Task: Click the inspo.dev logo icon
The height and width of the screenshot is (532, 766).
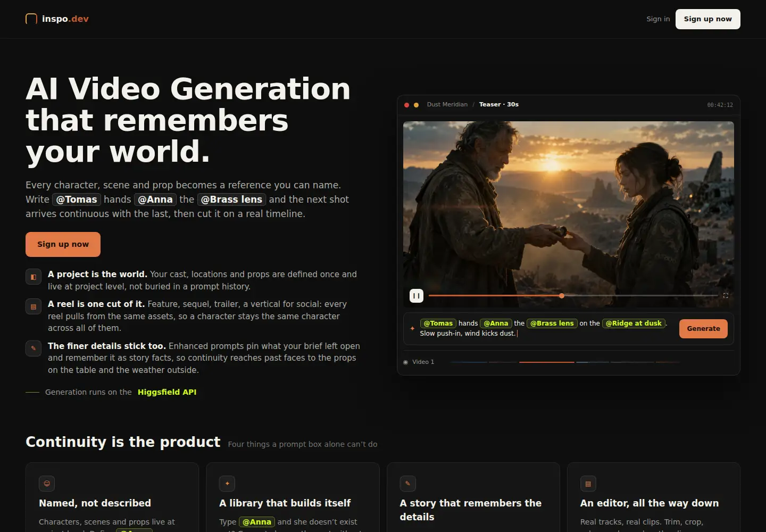Action: 31,19
